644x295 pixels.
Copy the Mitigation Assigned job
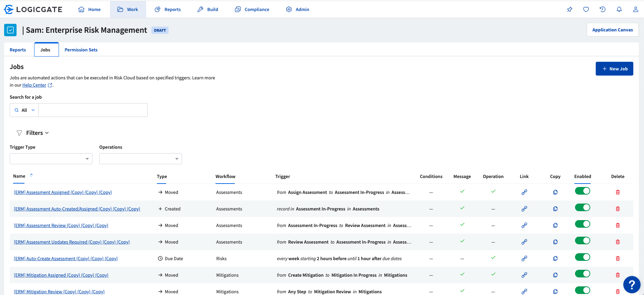coord(555,275)
